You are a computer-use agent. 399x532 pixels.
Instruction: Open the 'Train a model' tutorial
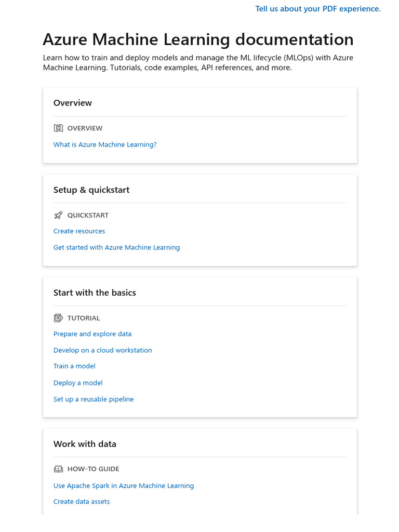[x=74, y=366]
